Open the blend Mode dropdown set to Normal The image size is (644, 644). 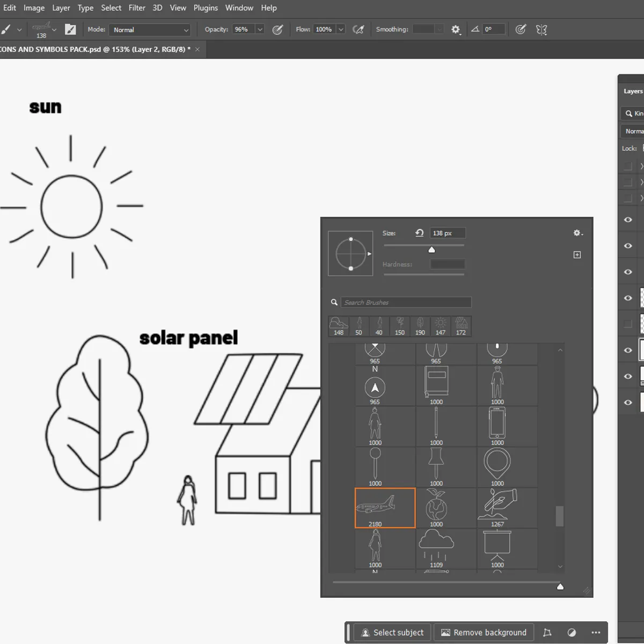coord(149,30)
